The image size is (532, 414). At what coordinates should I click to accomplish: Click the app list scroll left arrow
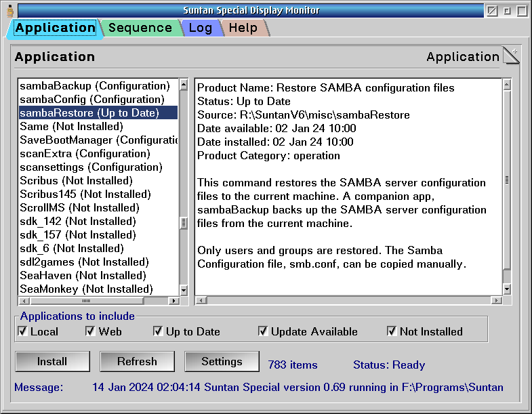pyautogui.click(x=24, y=301)
